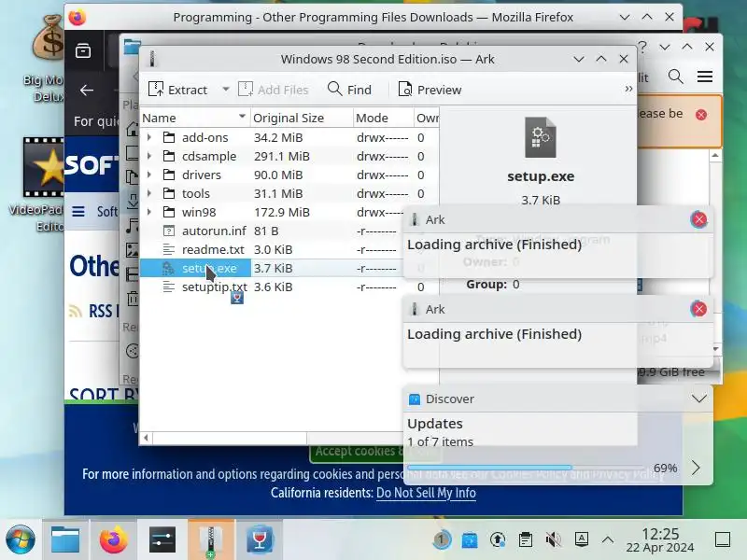
Task: Open Discover tray icon
Action: [470, 540]
